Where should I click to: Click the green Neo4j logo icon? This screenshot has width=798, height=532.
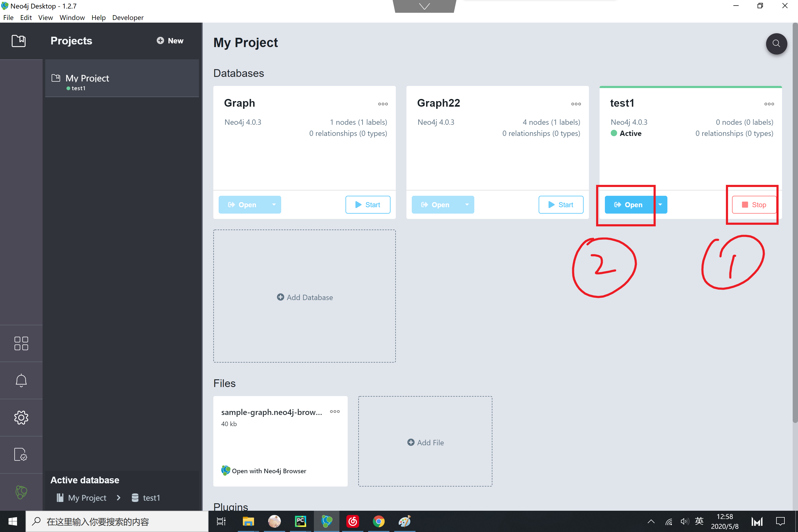coord(21,492)
